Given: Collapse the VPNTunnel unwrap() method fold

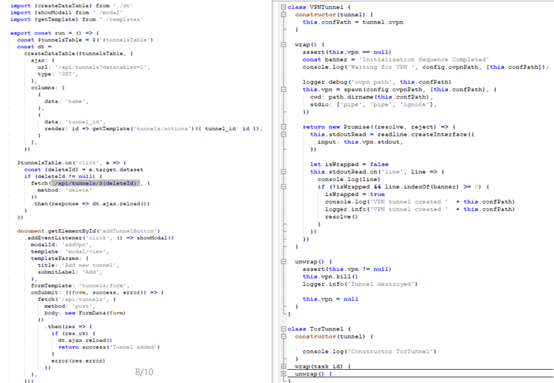Looking at the screenshot, I should pyautogui.click(x=283, y=261).
